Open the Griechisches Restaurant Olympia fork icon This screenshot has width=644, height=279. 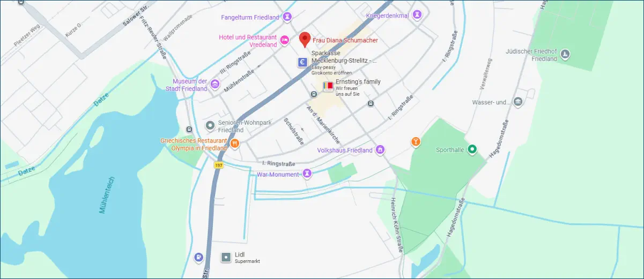coord(234,144)
